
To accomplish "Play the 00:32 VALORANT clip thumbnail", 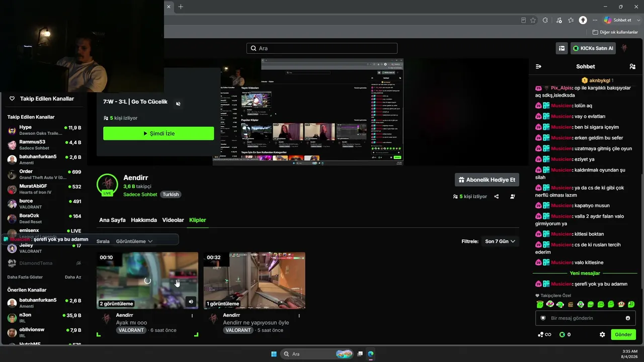I will [x=255, y=281].
